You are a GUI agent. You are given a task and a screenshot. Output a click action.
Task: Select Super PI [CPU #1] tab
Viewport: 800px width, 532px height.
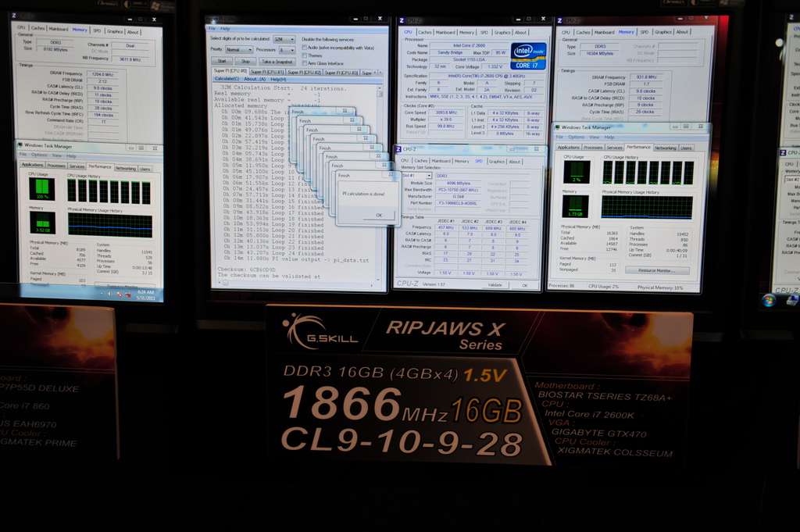(x=267, y=72)
